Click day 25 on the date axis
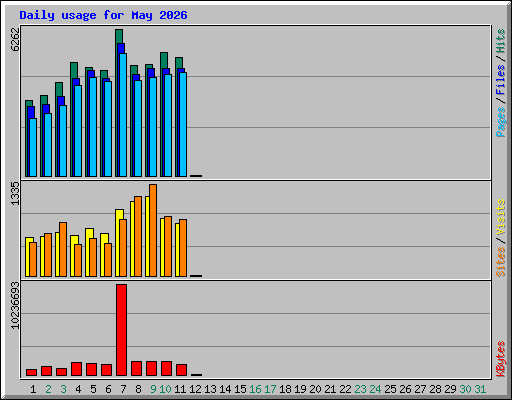The width and height of the screenshot is (512, 400). (390, 389)
